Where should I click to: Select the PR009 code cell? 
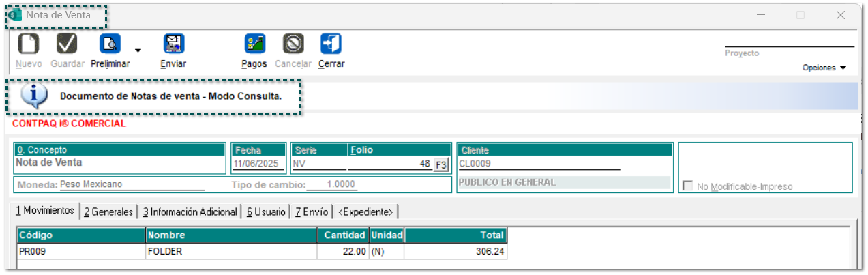(x=82, y=251)
